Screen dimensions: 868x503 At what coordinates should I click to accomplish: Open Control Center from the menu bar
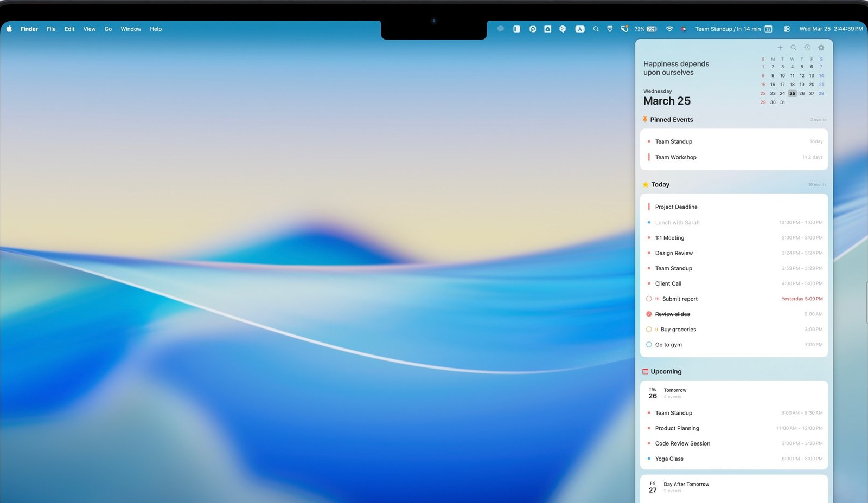pyautogui.click(x=787, y=29)
